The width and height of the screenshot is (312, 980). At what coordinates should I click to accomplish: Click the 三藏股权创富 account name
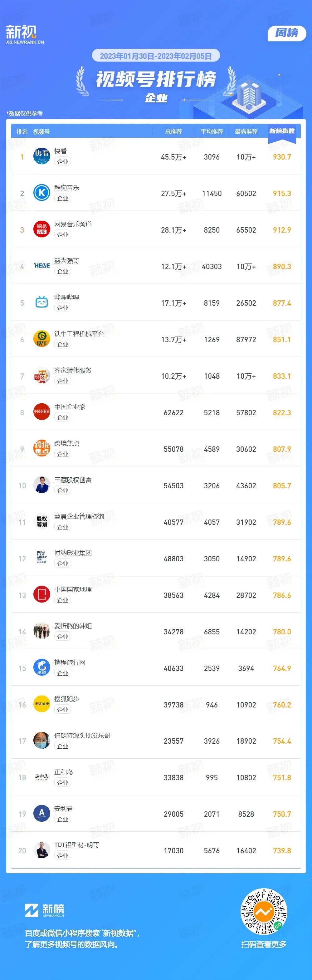73,480
